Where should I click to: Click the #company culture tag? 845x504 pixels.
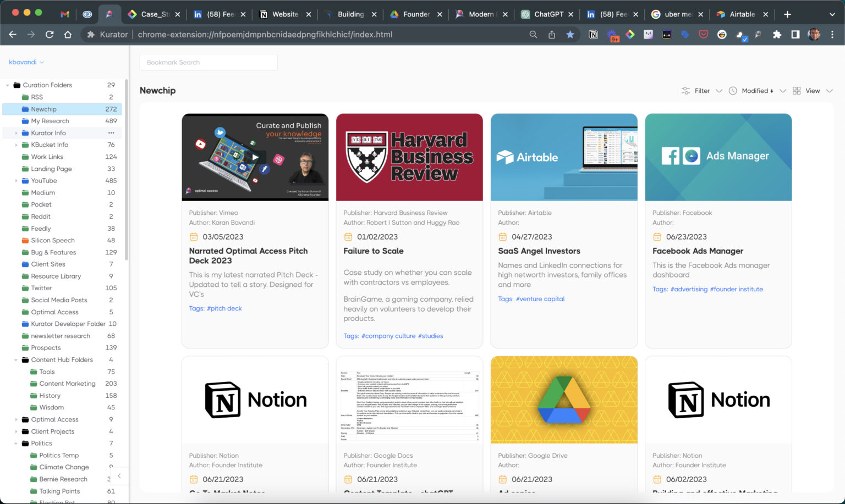[x=388, y=336]
